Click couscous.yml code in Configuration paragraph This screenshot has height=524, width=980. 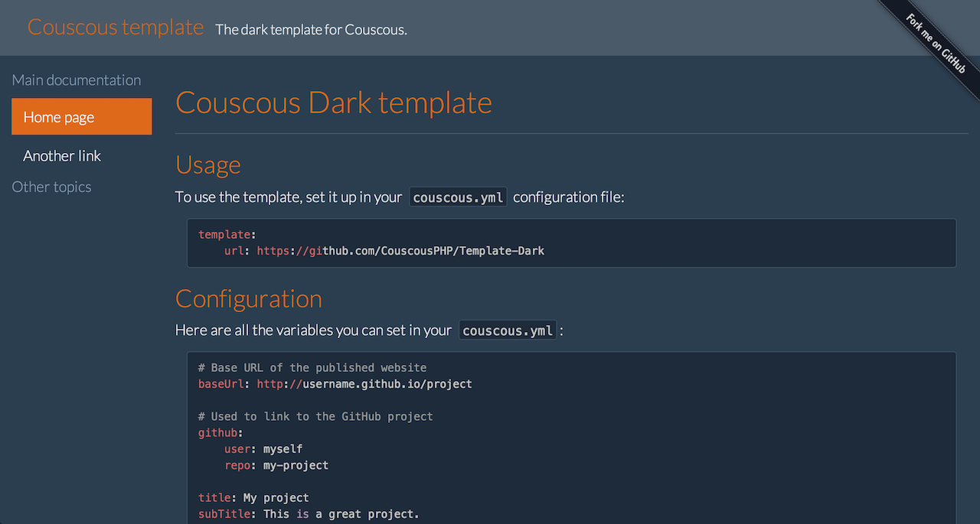tap(508, 330)
